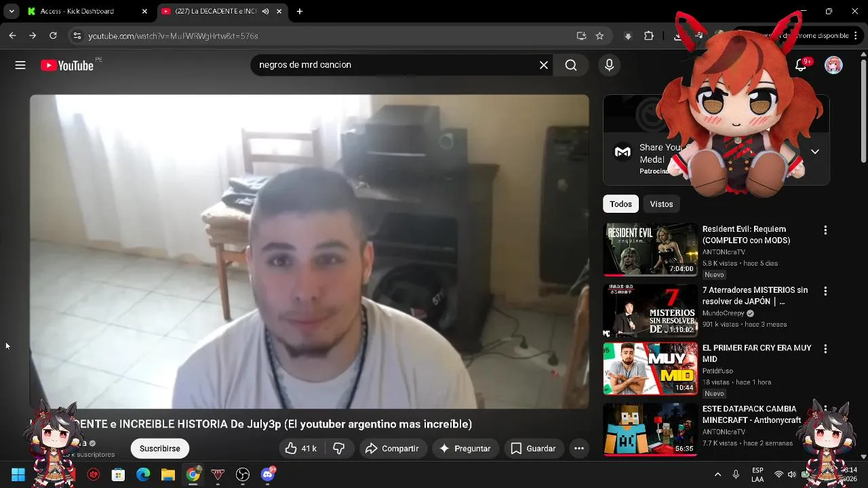Open the Preguntar AI button

point(465,449)
